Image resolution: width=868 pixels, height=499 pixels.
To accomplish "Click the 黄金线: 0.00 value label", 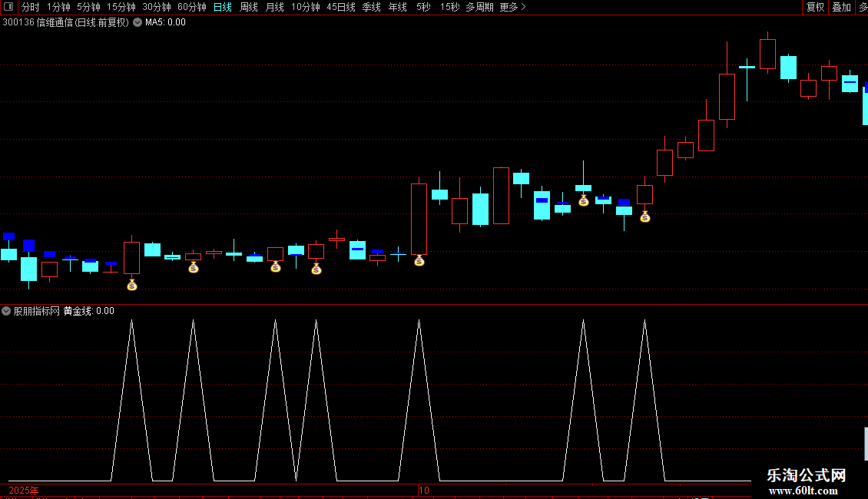I will pos(88,312).
